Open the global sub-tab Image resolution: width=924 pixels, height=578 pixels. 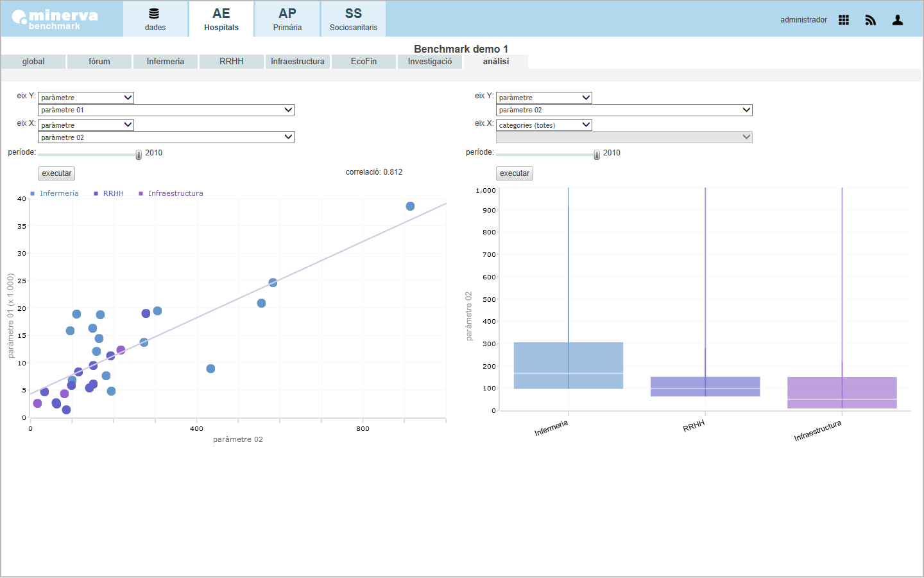(x=33, y=62)
